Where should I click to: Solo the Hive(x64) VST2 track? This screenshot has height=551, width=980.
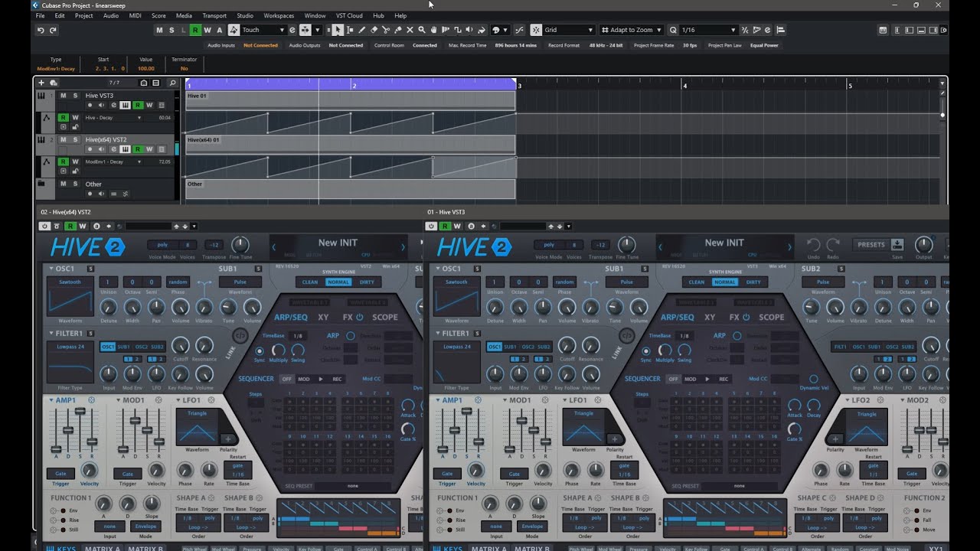[75, 140]
